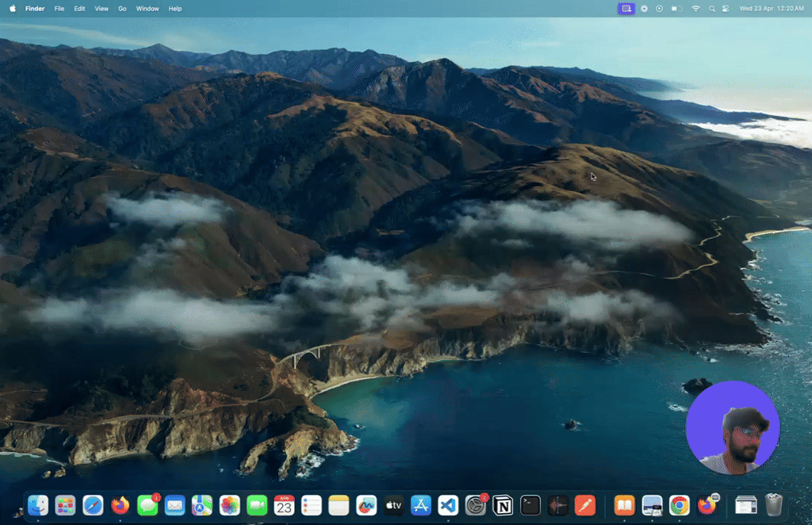Open the Messages app with badge
Screen dimensions: 812x525
[147, 505]
